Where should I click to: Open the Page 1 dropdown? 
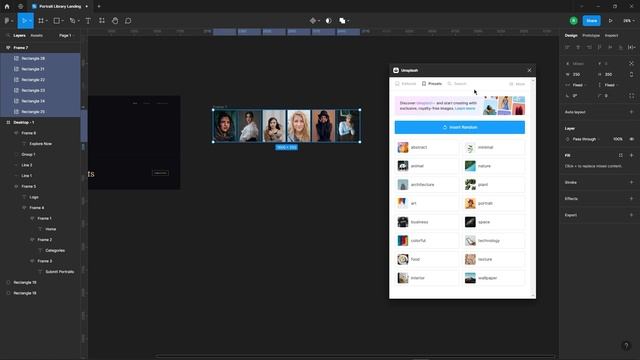click(x=67, y=36)
